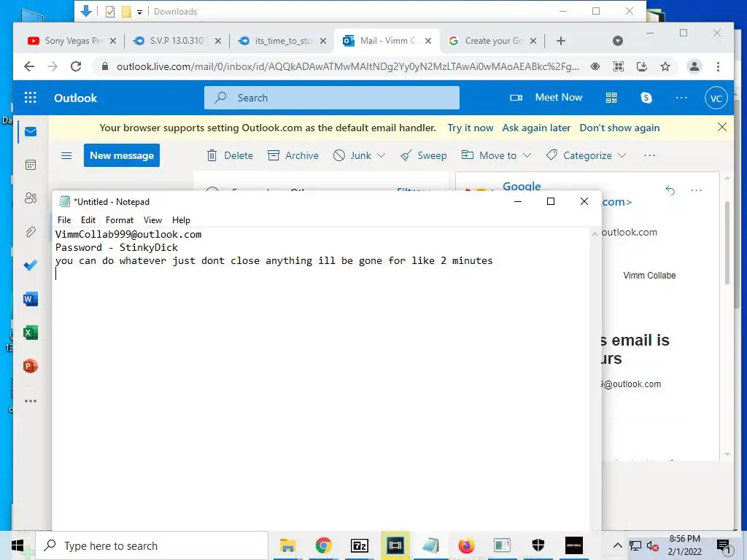The height and width of the screenshot is (560, 747).
Task: Click the Outlook search box
Action: point(332,98)
